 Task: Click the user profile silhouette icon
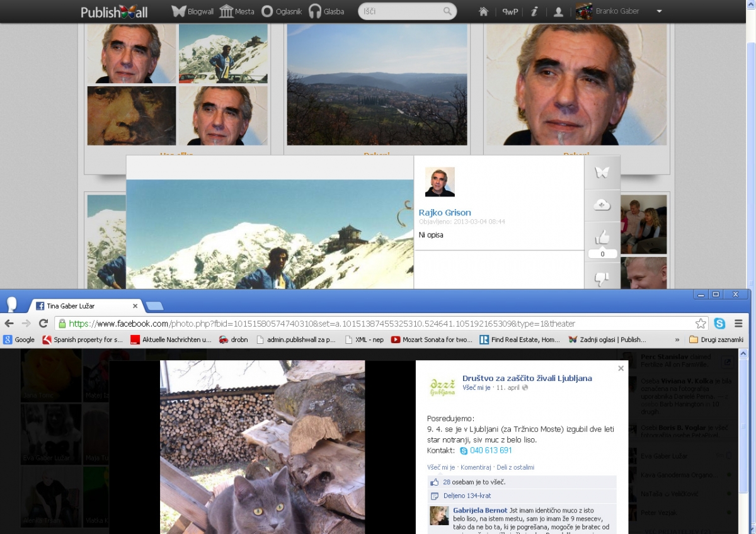tap(558, 11)
